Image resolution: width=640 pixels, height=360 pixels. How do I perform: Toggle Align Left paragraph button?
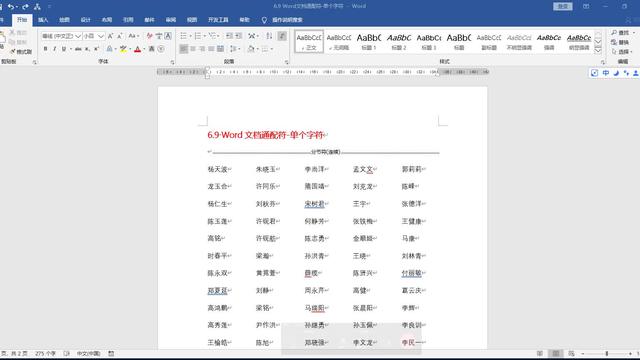(x=184, y=49)
